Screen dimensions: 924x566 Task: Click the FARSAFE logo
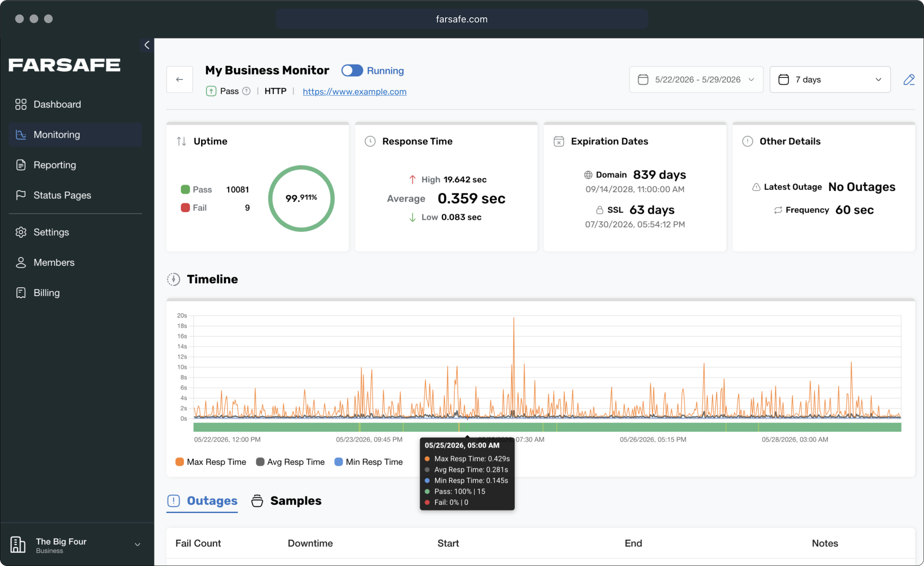[x=64, y=65]
